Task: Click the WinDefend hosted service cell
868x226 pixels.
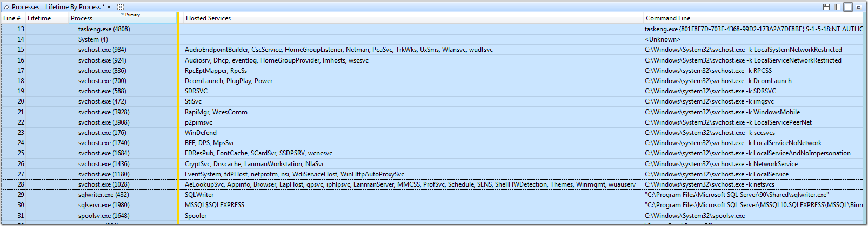Action: pyautogui.click(x=201, y=133)
